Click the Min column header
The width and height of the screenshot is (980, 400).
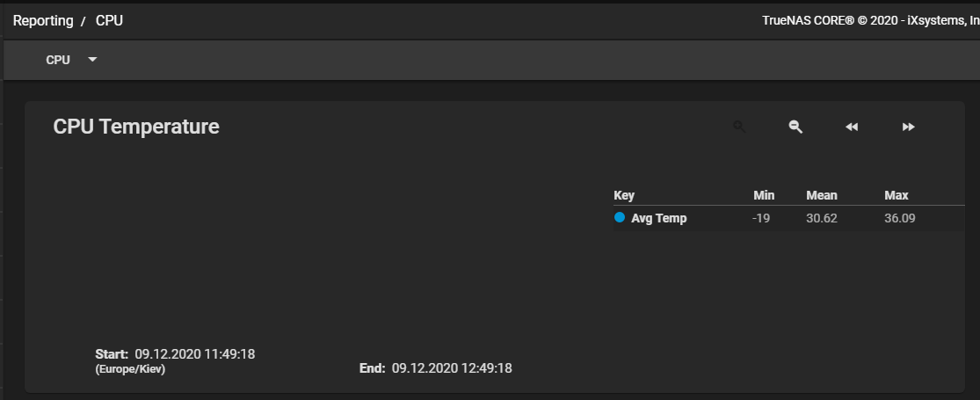pyautogui.click(x=764, y=196)
